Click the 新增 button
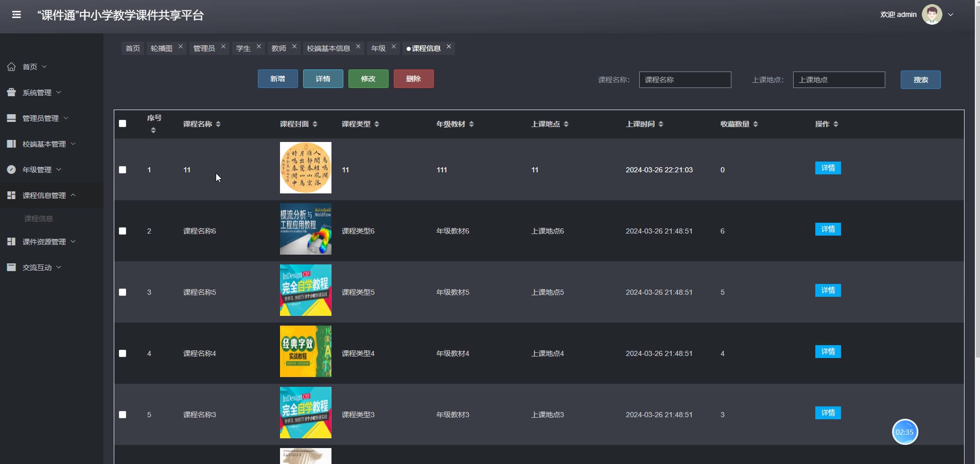 tap(278, 79)
